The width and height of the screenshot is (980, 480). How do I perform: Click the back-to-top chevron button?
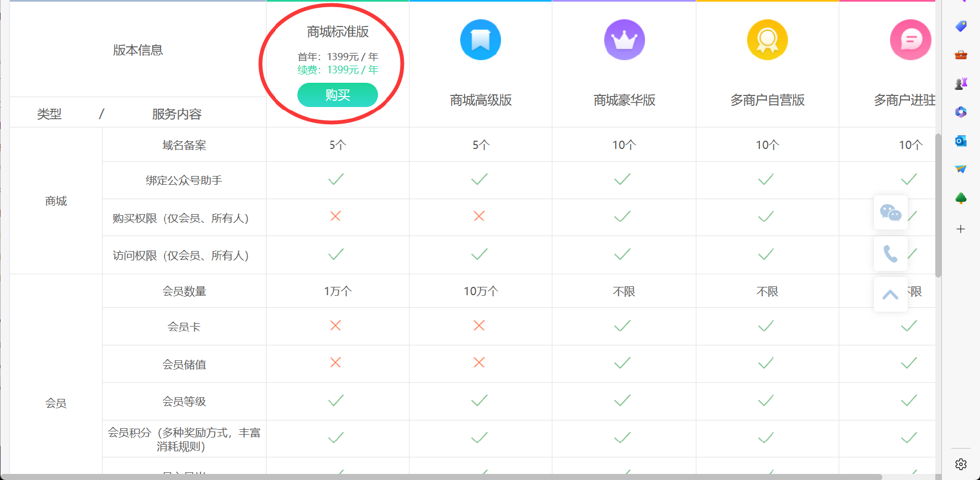click(x=891, y=295)
